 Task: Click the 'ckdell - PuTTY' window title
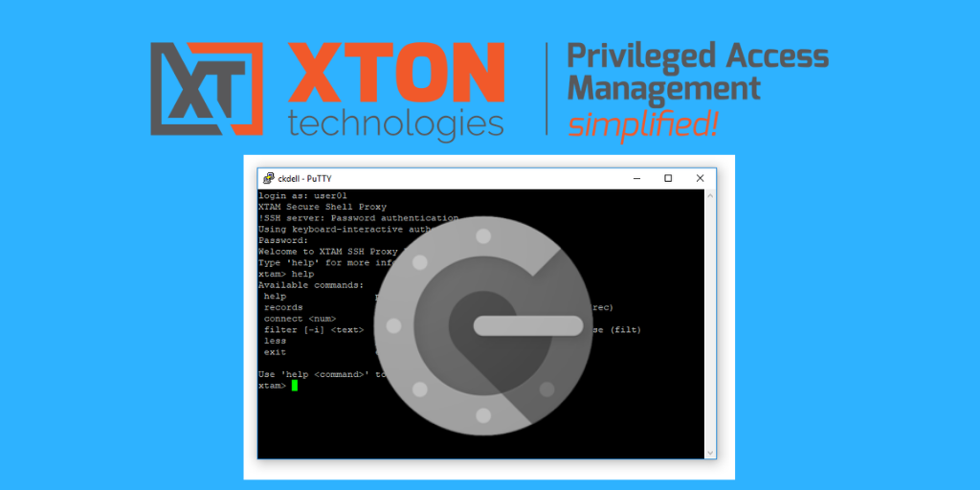click(x=304, y=178)
